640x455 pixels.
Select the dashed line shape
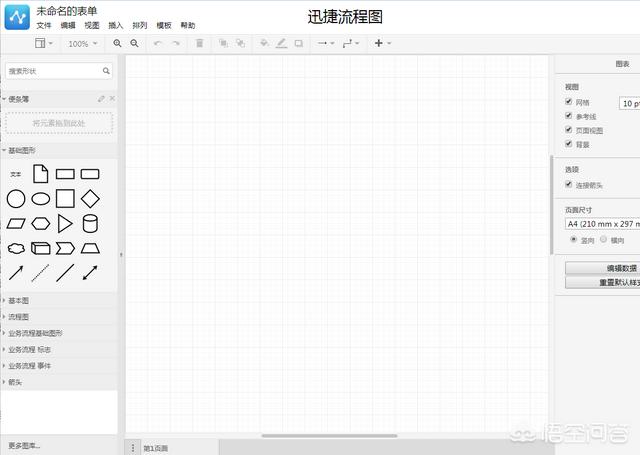[x=40, y=273]
